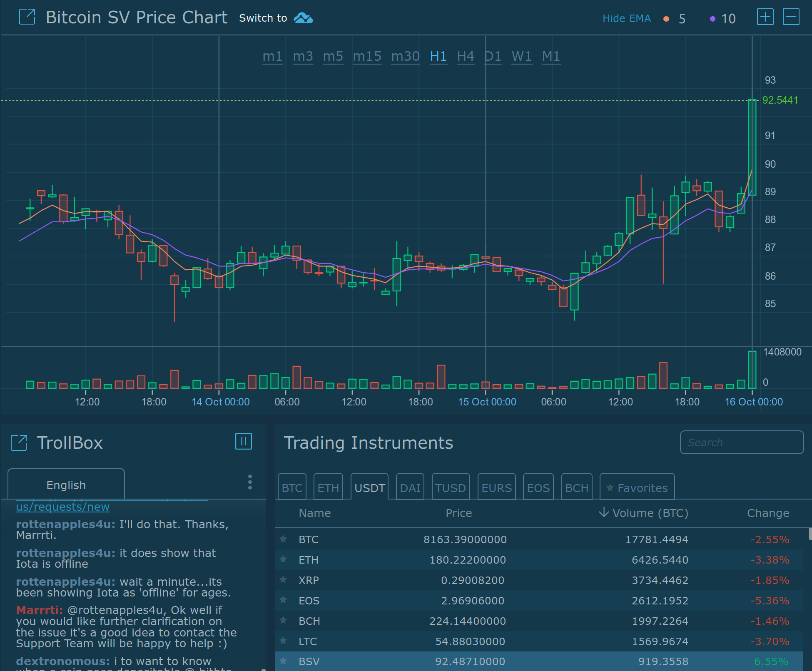Sort instruments by Volume (BTC) column
Image resolution: width=812 pixels, height=671 pixels.
(x=643, y=513)
